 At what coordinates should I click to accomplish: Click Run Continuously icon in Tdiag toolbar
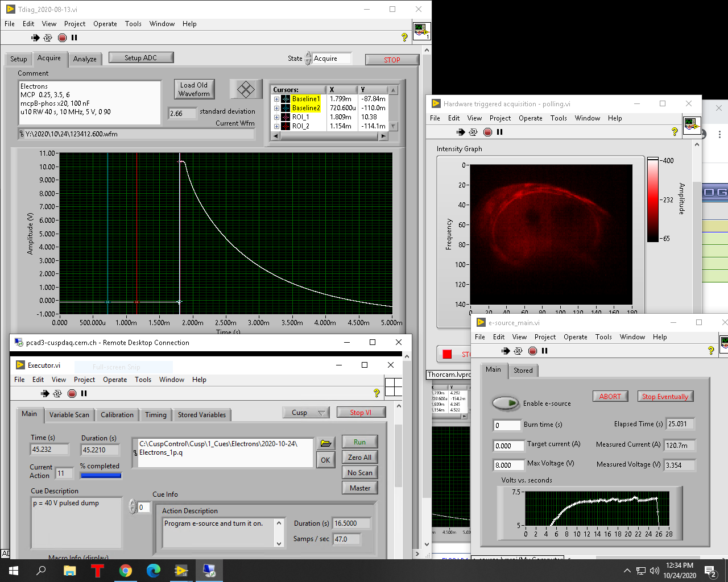[x=48, y=38]
